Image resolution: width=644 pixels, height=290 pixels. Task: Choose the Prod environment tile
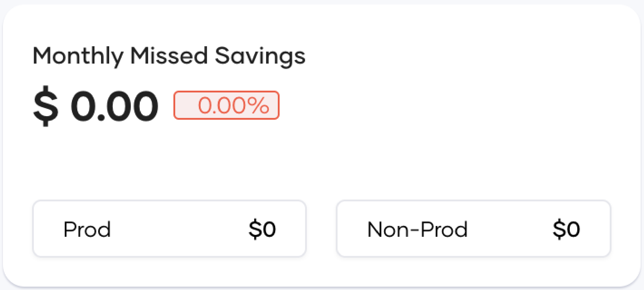(x=170, y=229)
